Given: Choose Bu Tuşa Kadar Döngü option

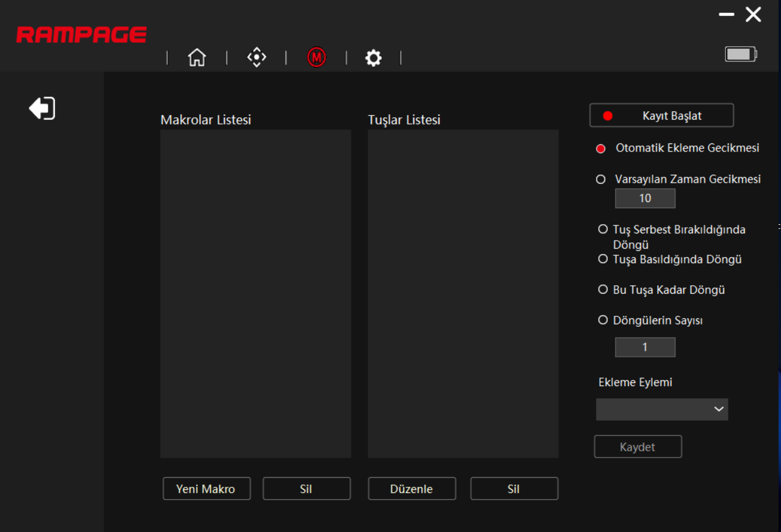Looking at the screenshot, I should tap(603, 290).
